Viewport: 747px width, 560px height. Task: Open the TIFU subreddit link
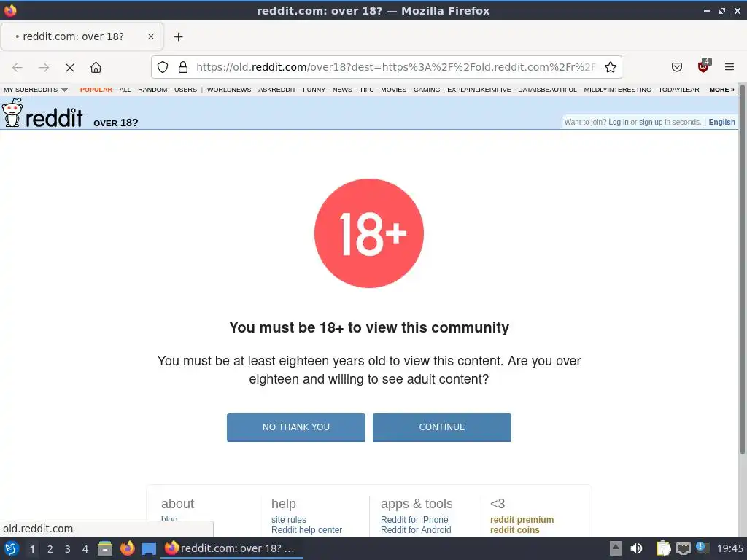click(x=366, y=90)
